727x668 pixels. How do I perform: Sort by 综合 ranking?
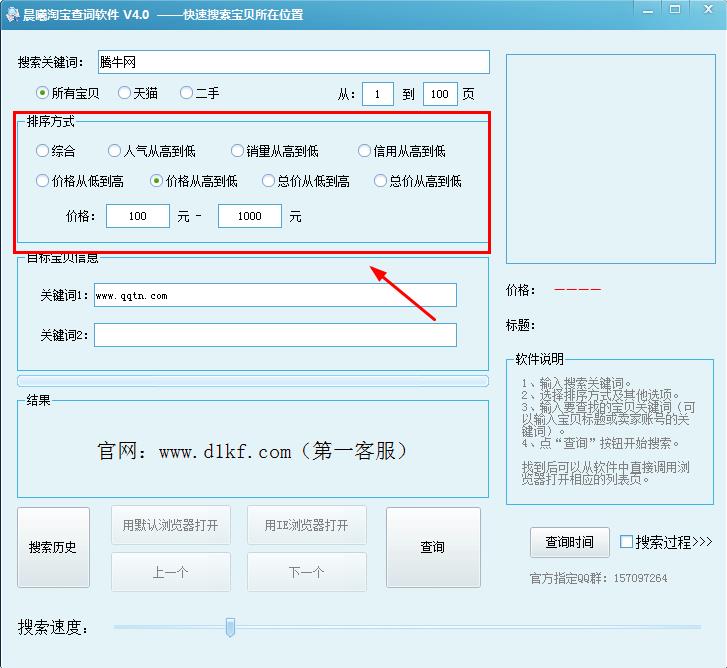point(42,151)
